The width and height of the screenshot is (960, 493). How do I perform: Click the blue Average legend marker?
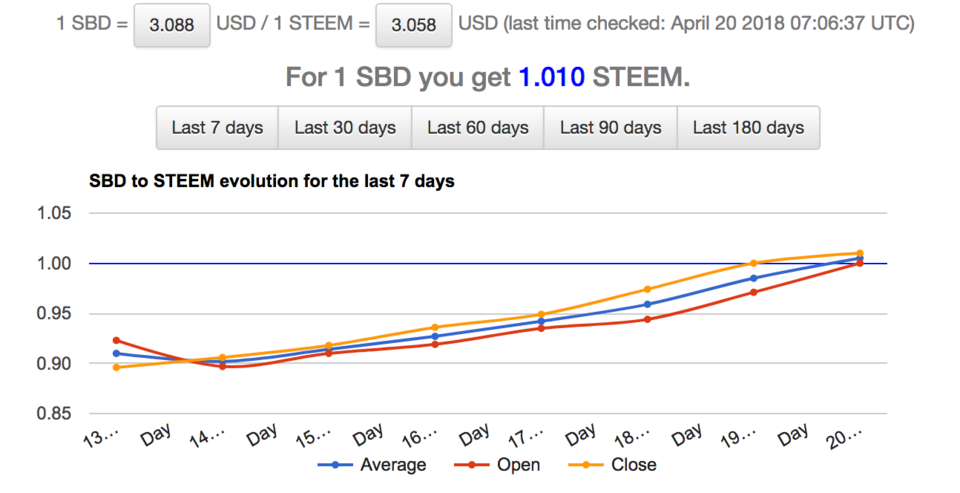[337, 465]
